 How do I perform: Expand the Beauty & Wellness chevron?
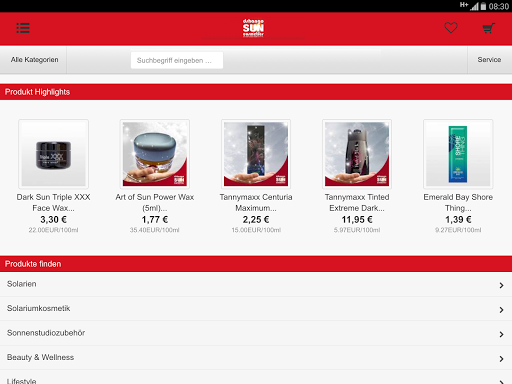[501, 359]
